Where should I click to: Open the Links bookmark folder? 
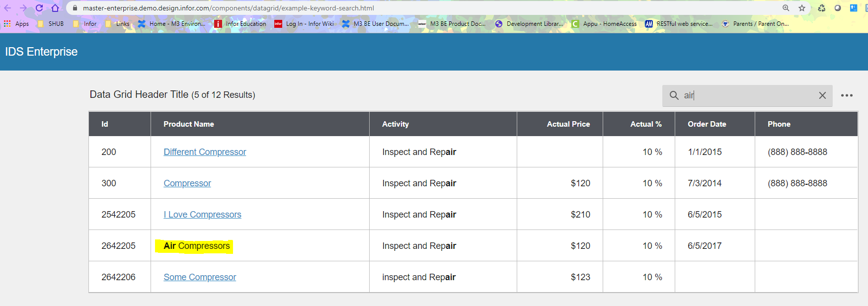117,24
